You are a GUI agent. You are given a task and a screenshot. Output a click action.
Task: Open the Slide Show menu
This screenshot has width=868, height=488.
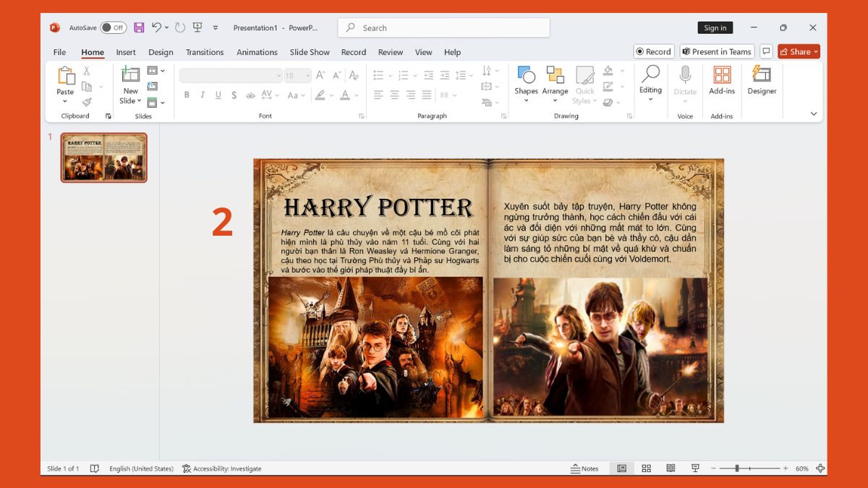310,52
